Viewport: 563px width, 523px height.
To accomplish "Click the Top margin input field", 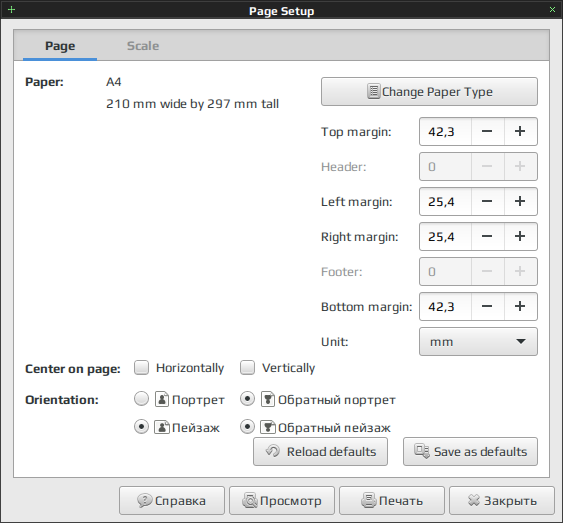I will [445, 131].
